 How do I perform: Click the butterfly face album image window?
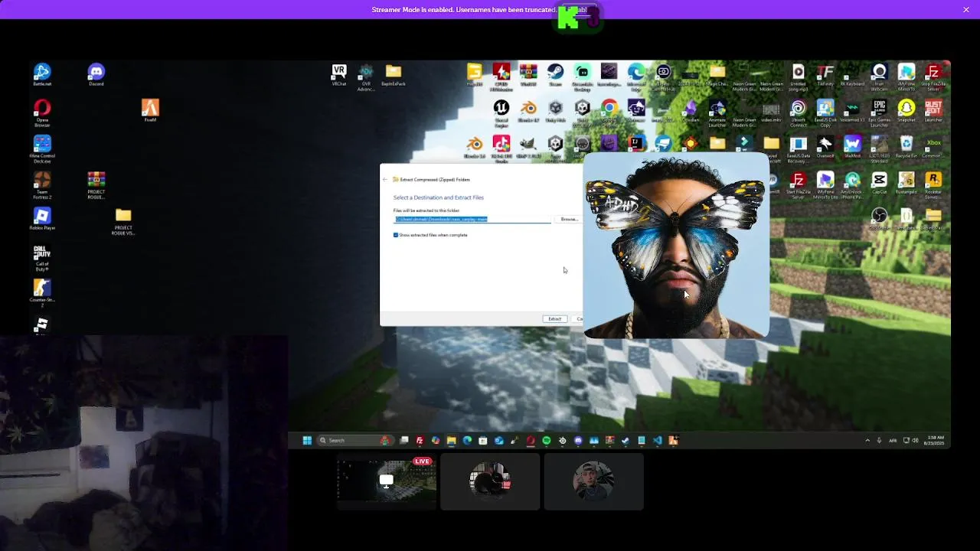point(676,245)
